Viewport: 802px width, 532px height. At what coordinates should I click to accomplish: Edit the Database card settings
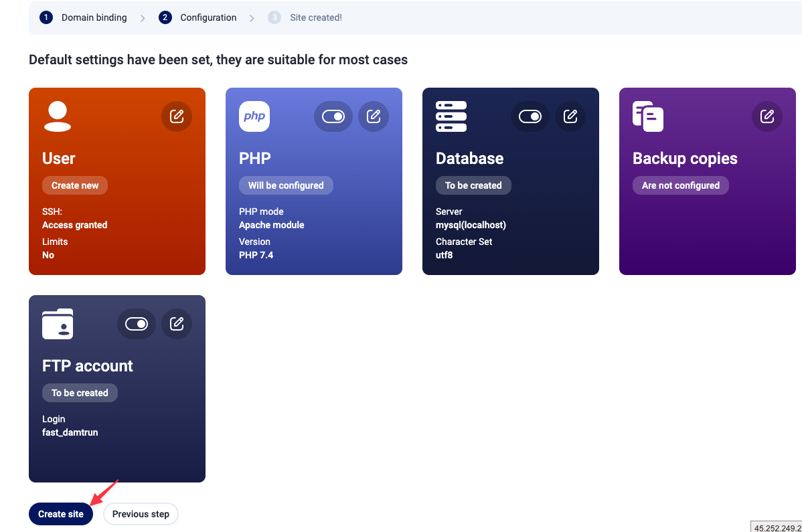(x=570, y=116)
